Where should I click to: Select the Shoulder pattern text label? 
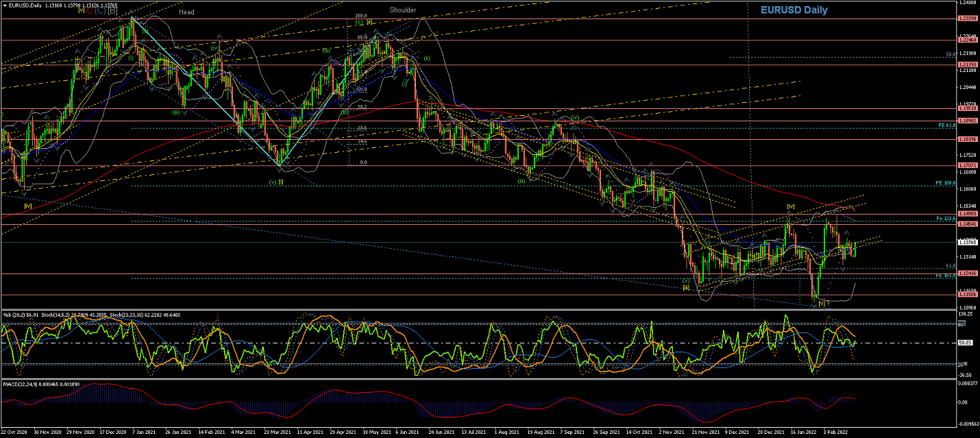(403, 10)
